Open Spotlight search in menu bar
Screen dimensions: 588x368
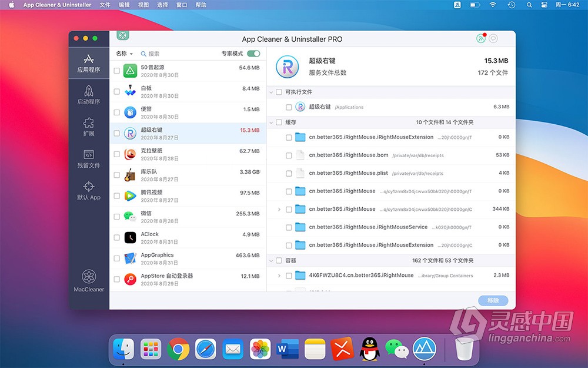coord(529,5)
